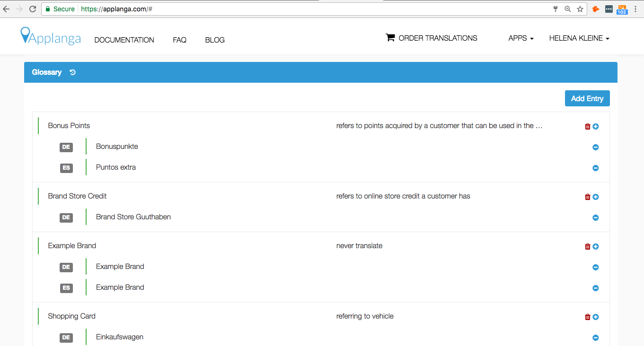Expand the Helena Kleine user menu
Screen dimensions: 644x346
pos(579,38)
